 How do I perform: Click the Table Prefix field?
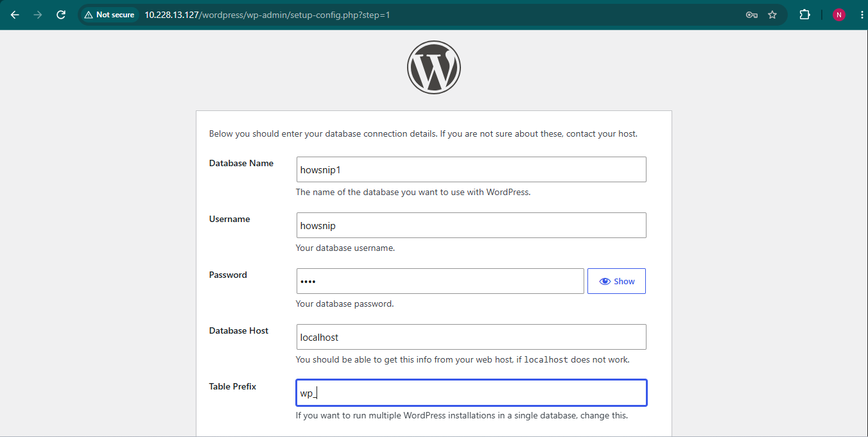[471, 393]
